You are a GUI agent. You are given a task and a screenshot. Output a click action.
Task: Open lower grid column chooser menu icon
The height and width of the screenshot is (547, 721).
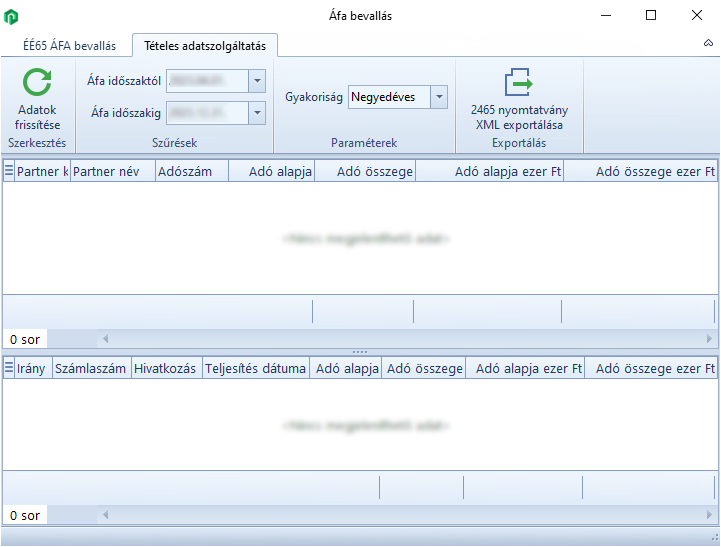[9, 369]
